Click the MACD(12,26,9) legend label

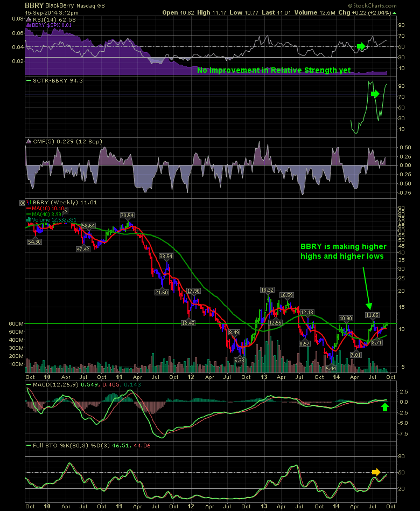55,384
